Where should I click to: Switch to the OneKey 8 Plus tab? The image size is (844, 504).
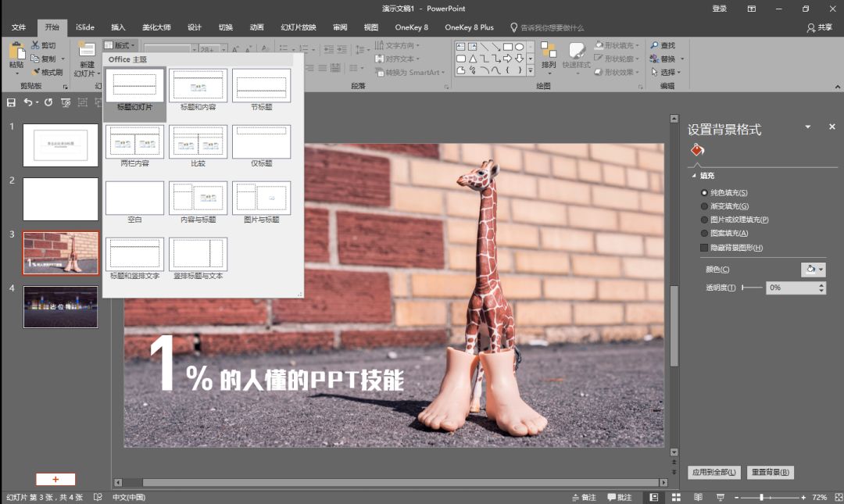point(469,27)
